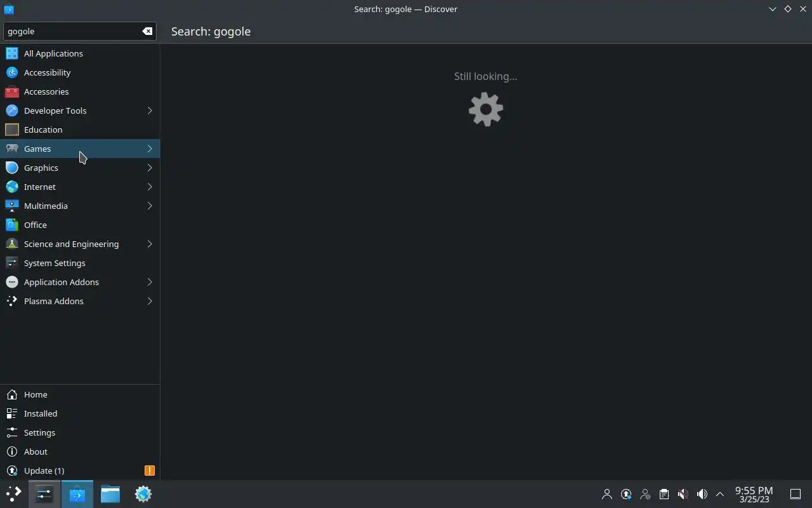
Task: Open the clipboard tray icon
Action: [x=664, y=494]
